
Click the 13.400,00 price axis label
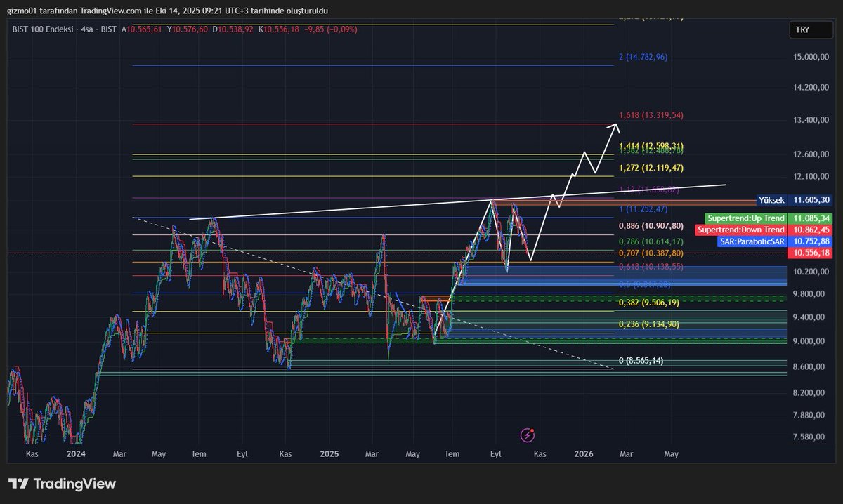click(x=811, y=121)
